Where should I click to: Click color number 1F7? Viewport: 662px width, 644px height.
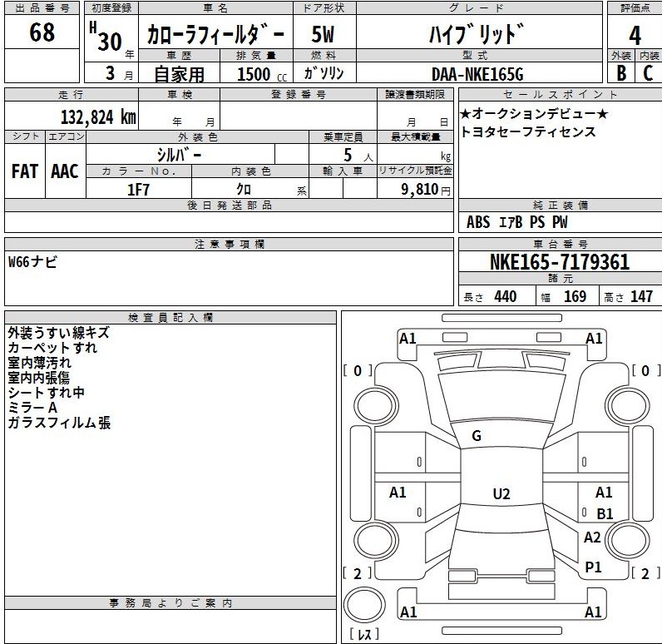click(139, 189)
